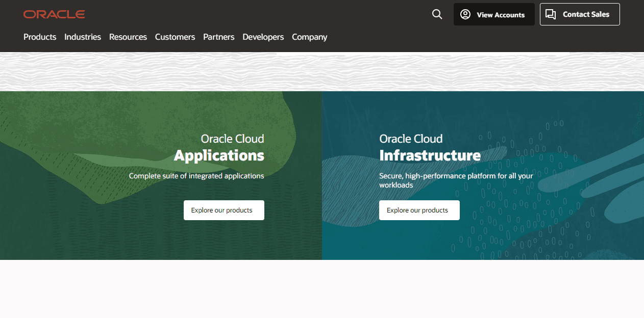
Task: Click 'Complete suite of integrated applications' text
Action: click(x=196, y=176)
